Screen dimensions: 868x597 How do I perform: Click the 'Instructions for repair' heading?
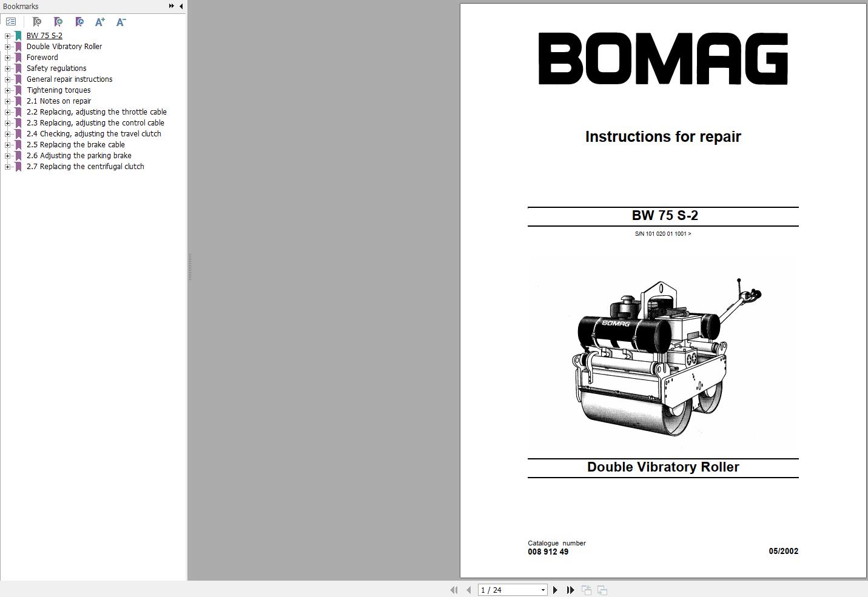(663, 136)
